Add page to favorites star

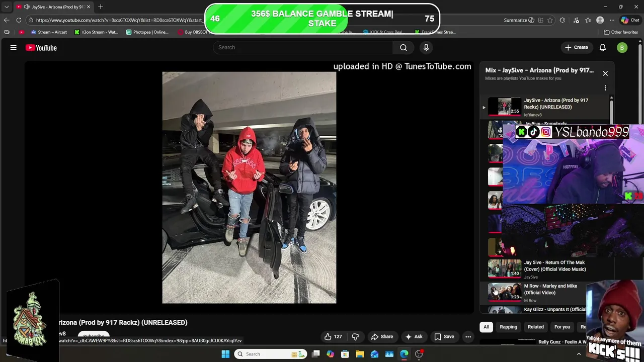tap(550, 20)
